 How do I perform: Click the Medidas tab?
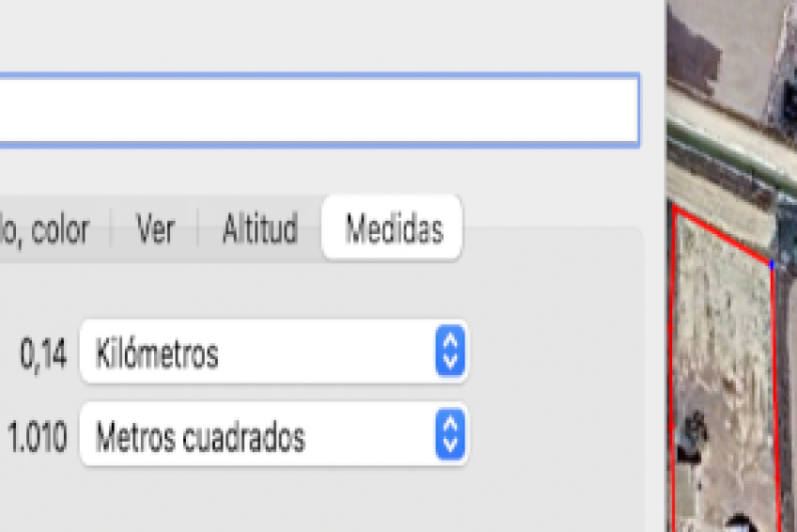click(x=393, y=229)
